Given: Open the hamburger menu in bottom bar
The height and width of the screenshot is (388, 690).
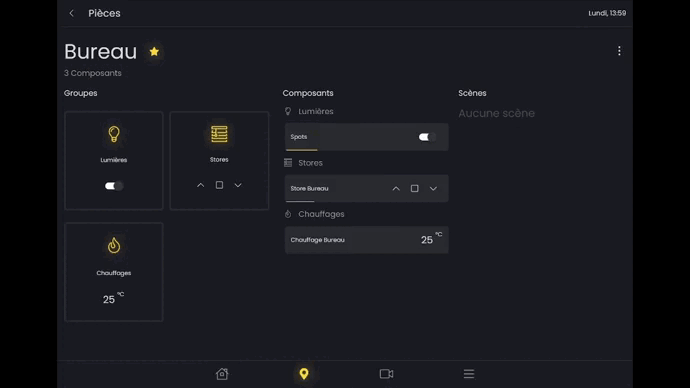Looking at the screenshot, I should (469, 373).
